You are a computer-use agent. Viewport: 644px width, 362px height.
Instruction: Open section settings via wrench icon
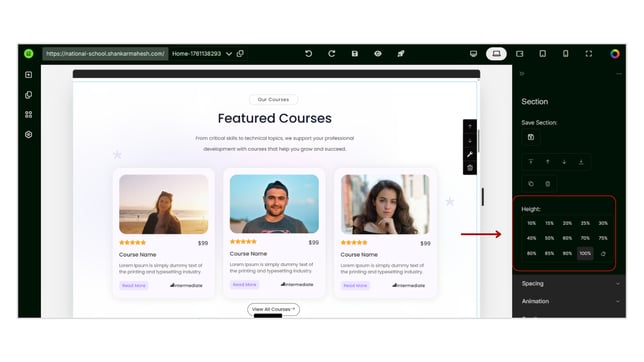(x=470, y=154)
